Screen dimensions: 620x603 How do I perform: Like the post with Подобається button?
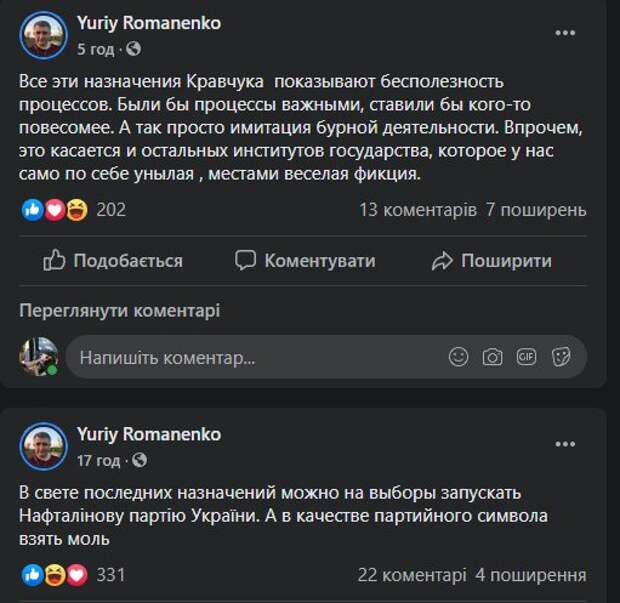pos(113,261)
